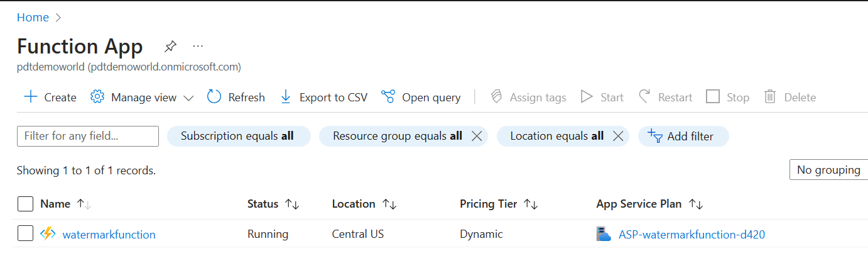The image size is (868, 258).
Task: Open the watermarkfunction link
Action: pyautogui.click(x=109, y=235)
